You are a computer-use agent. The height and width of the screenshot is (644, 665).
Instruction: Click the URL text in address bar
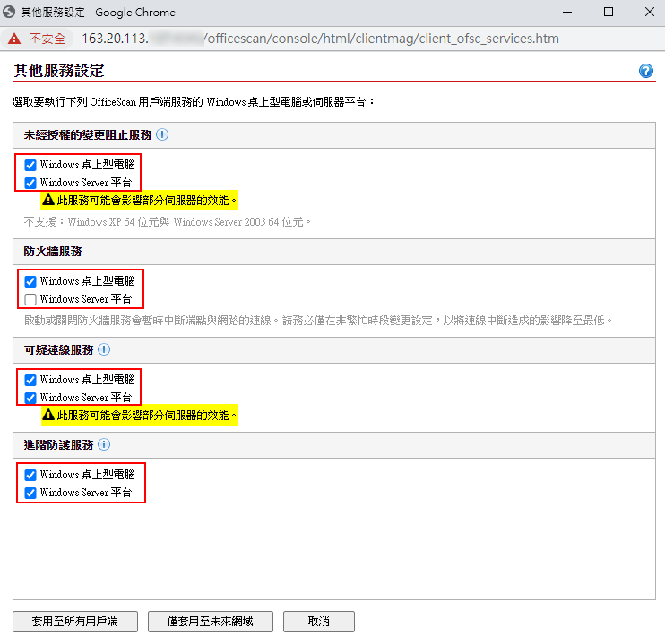320,39
